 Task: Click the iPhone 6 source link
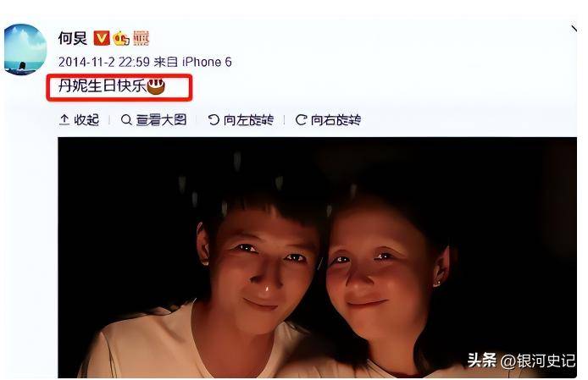click(x=207, y=62)
